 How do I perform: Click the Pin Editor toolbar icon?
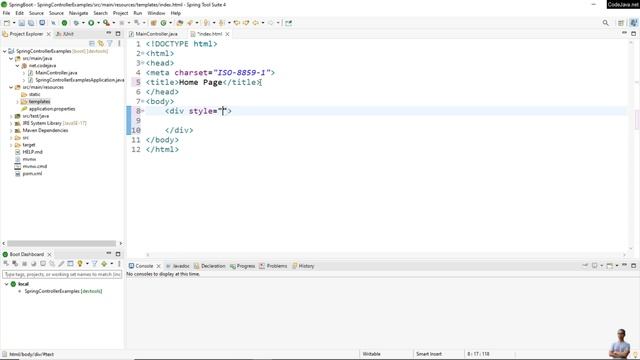click(x=289, y=23)
